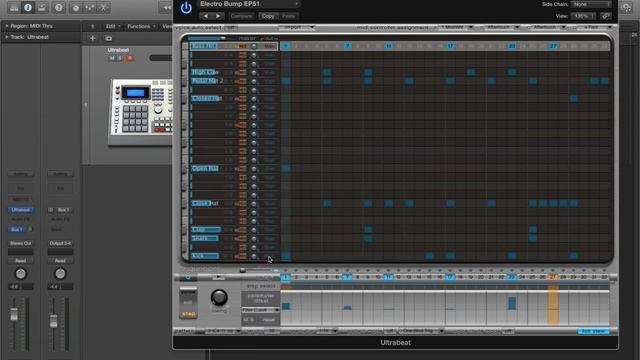The image size is (640, 360).
Task: Open the Stereo Out output slot
Action: 21,243
